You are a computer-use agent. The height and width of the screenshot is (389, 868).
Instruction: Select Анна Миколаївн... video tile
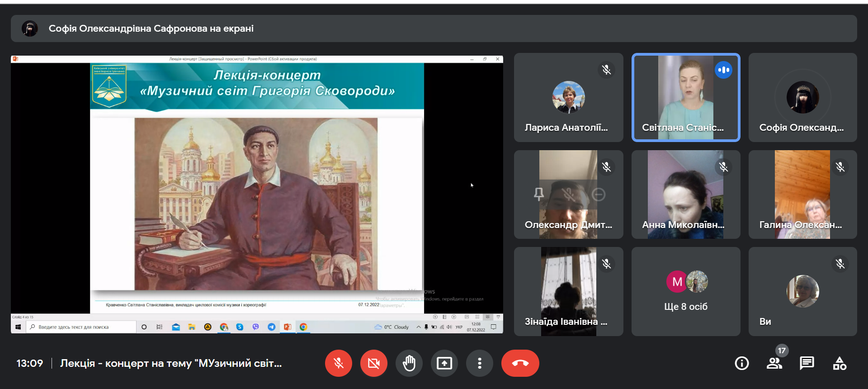[x=685, y=194]
